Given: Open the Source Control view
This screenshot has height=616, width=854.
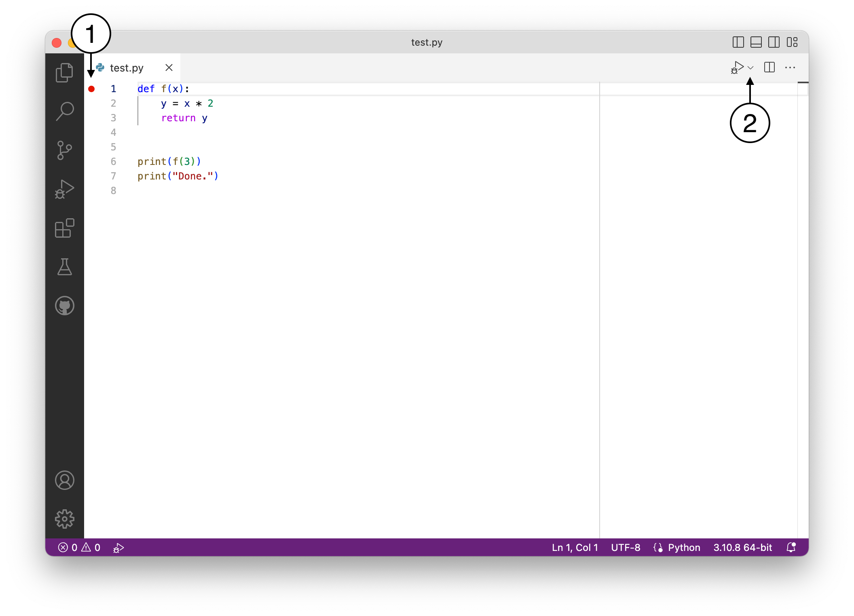Looking at the screenshot, I should pyautogui.click(x=64, y=150).
